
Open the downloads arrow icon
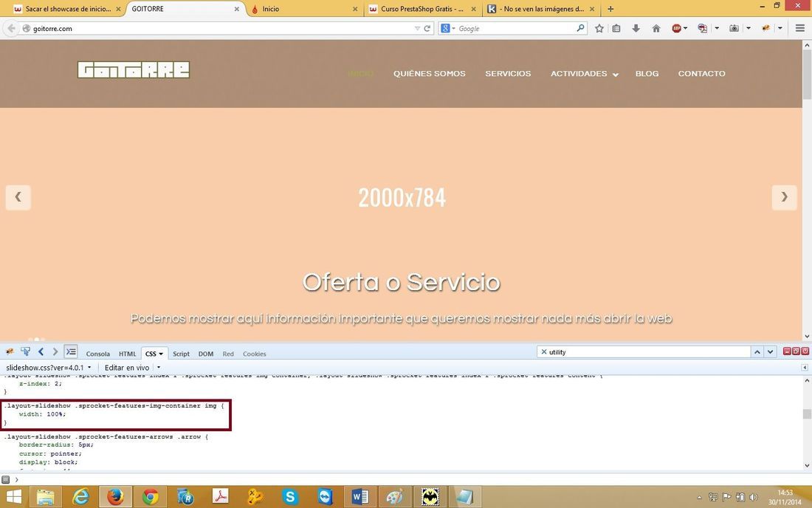(x=636, y=29)
